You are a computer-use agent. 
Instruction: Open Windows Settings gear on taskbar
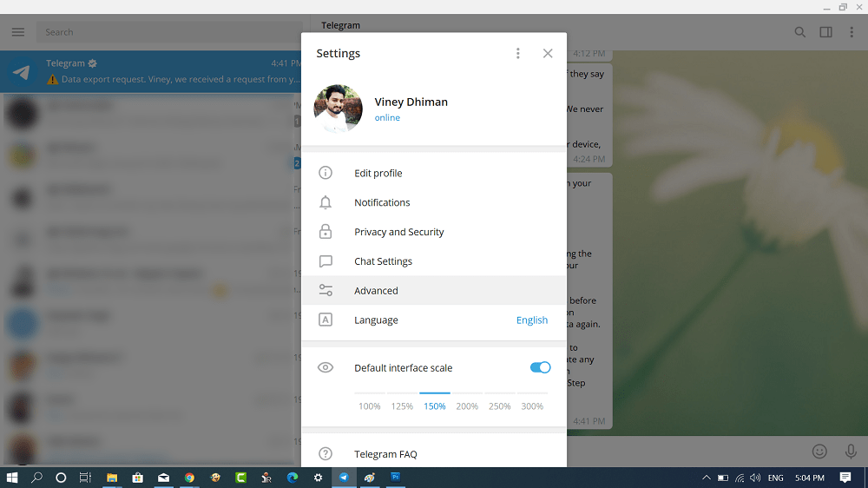click(x=318, y=478)
